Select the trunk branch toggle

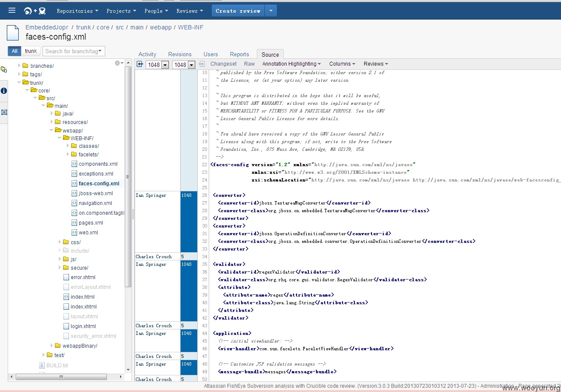tap(31, 51)
